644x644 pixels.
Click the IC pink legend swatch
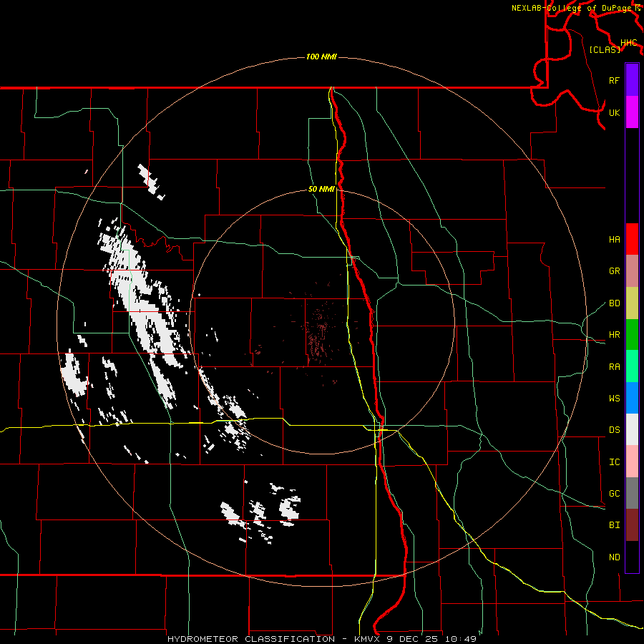coord(632,462)
